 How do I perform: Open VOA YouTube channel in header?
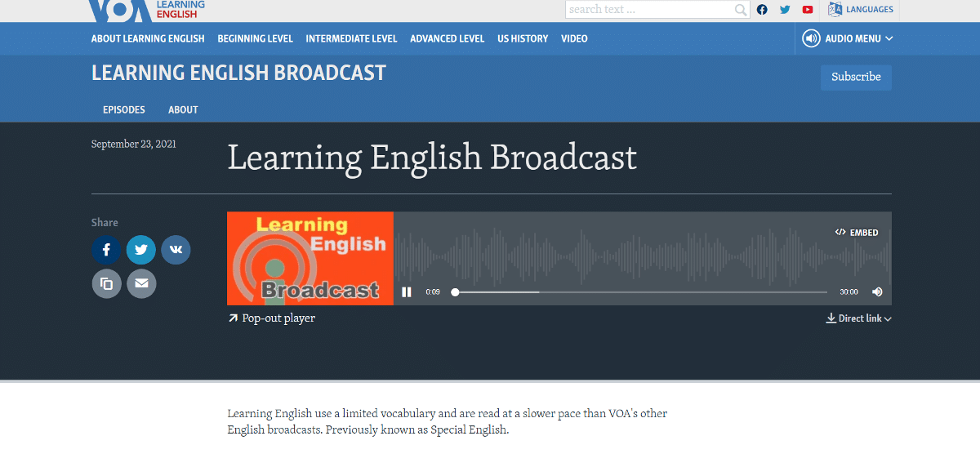(x=808, y=10)
